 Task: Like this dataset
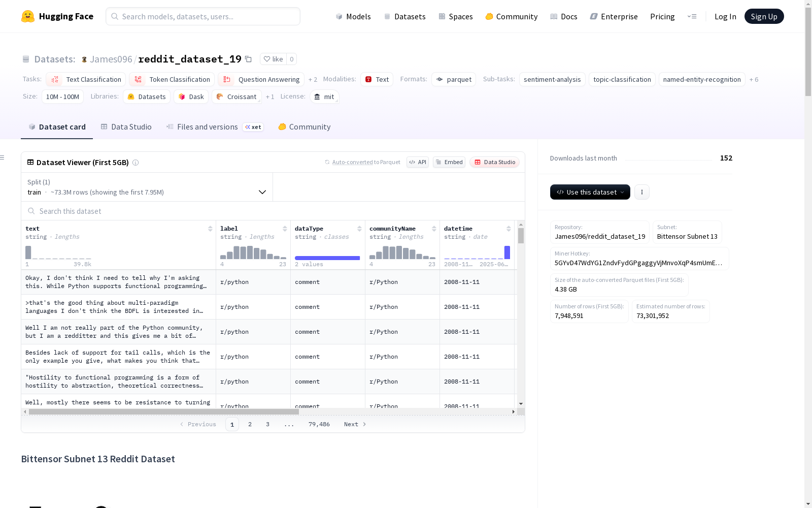274,59
